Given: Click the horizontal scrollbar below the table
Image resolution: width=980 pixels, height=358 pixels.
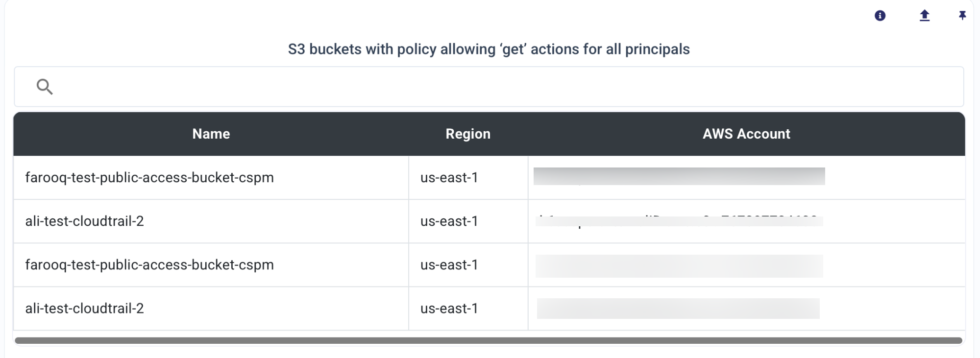Looking at the screenshot, I should point(489,340).
